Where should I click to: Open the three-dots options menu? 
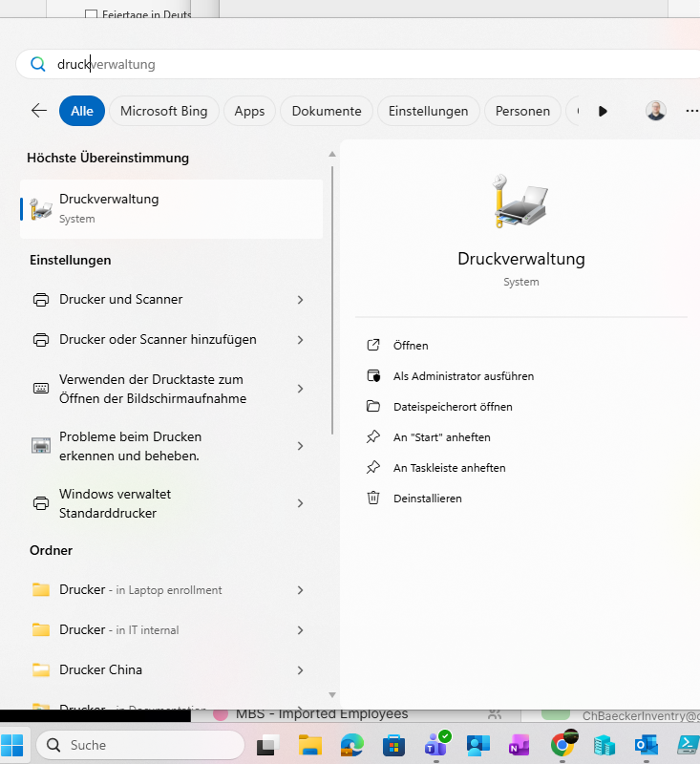click(x=691, y=111)
